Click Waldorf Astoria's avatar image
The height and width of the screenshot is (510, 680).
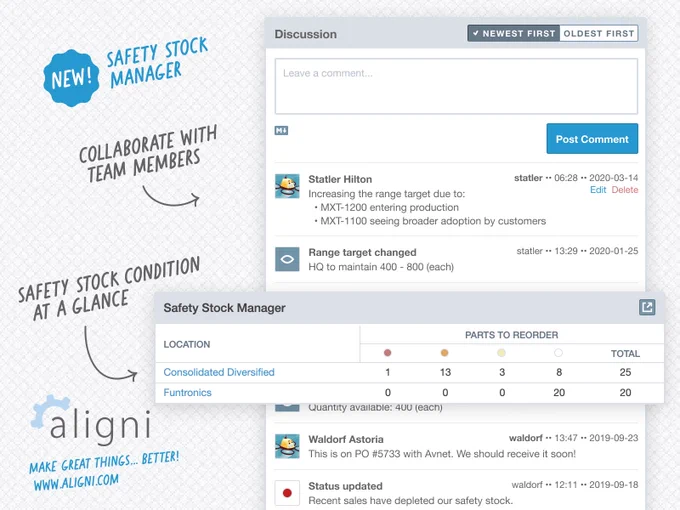click(287, 446)
